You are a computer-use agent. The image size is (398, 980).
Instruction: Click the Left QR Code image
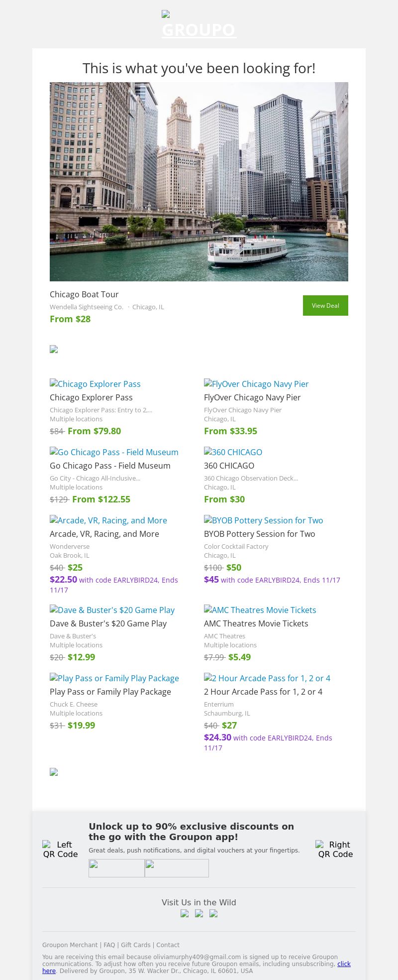coord(60,849)
